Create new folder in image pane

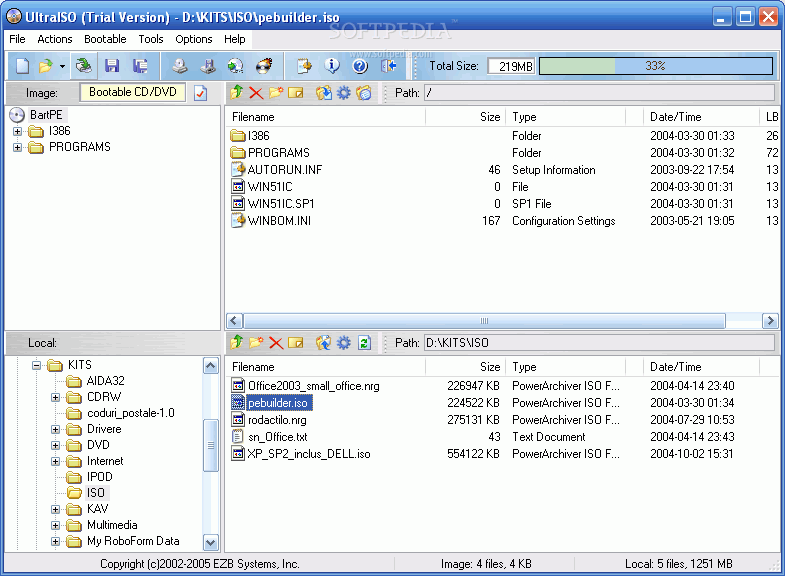(x=276, y=93)
